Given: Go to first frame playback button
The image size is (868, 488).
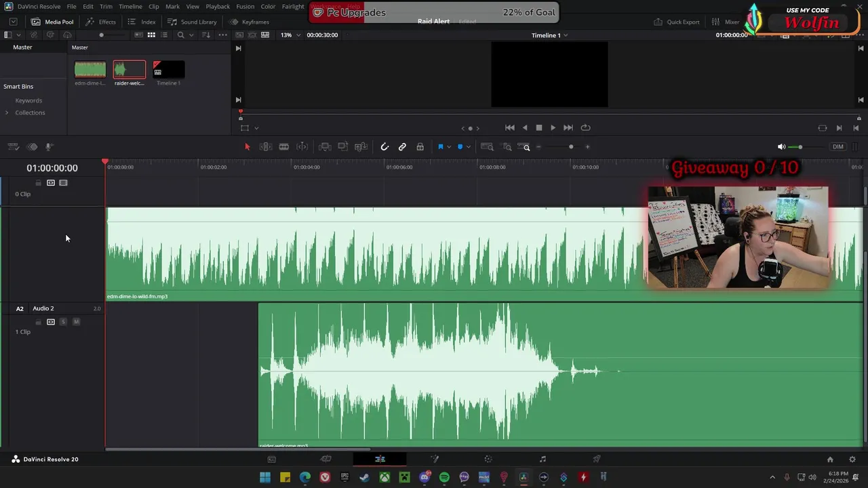Looking at the screenshot, I should point(510,127).
